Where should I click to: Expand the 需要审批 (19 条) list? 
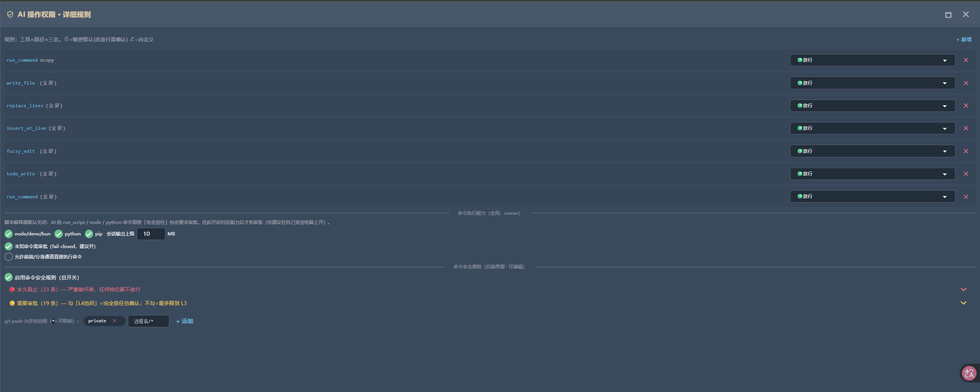[x=964, y=303]
